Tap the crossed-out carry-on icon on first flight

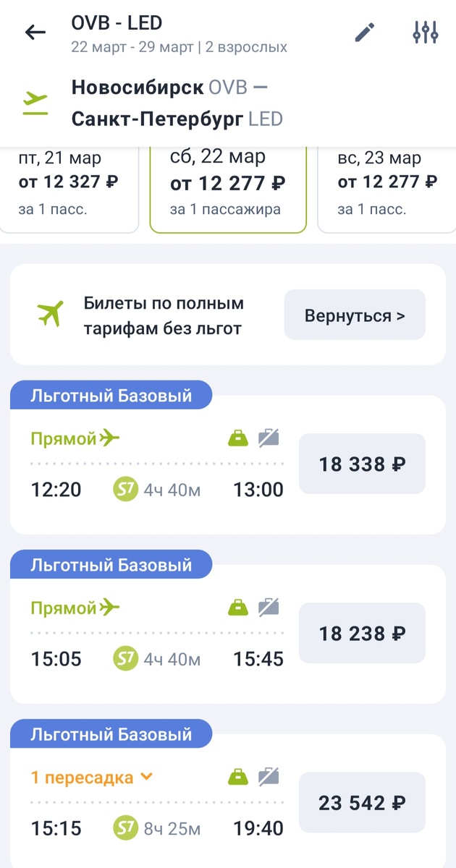click(x=269, y=438)
